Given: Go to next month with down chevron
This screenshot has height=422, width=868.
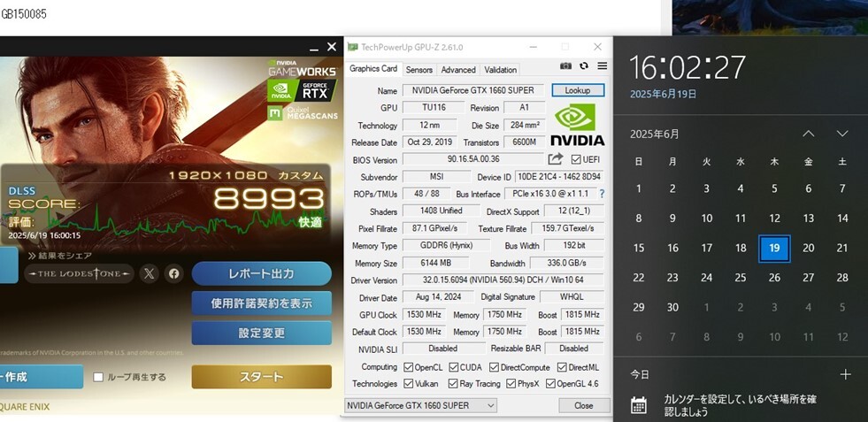Looking at the screenshot, I should [x=842, y=134].
